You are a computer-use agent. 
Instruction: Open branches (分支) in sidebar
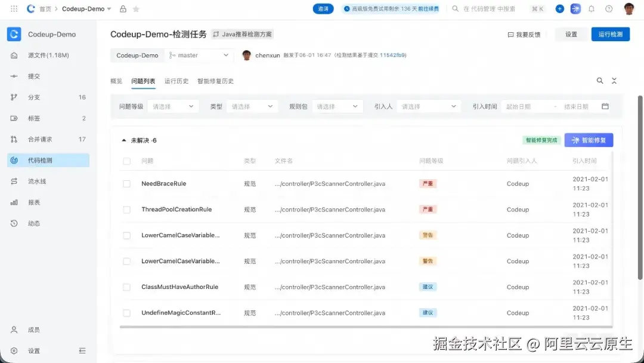click(x=48, y=97)
